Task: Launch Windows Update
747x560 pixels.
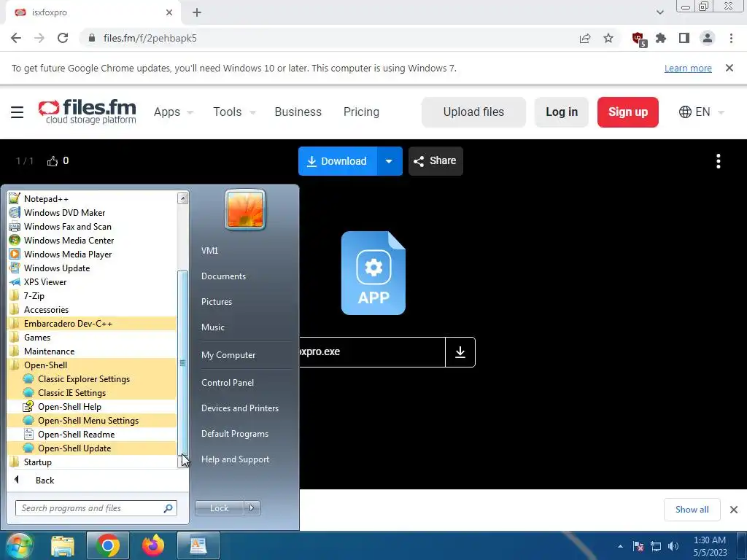Action: (x=92, y=268)
